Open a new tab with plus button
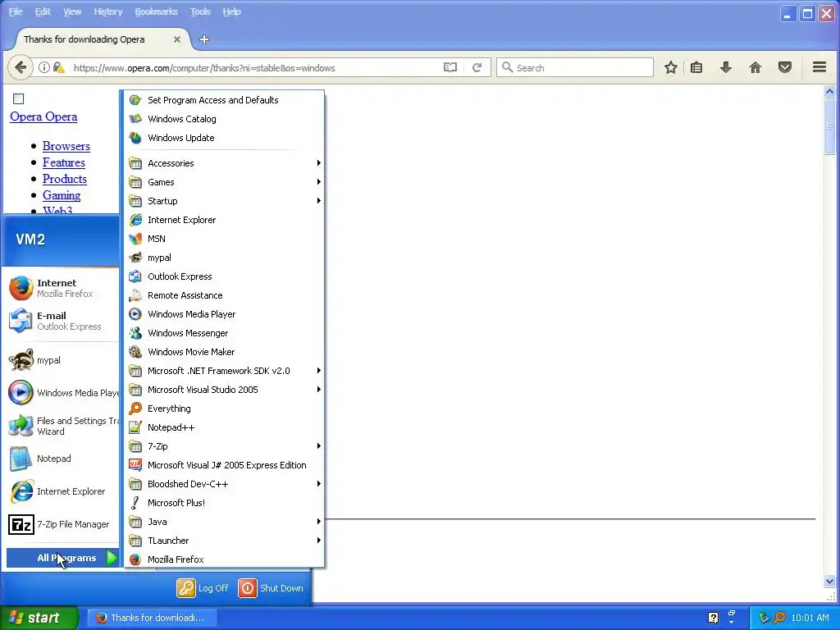The width and height of the screenshot is (840, 630). pos(204,39)
